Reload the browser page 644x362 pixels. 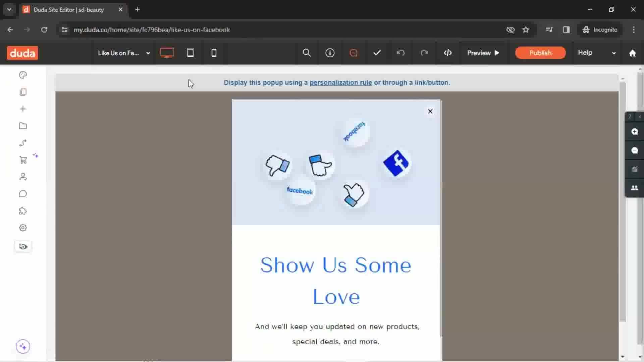[x=44, y=30]
